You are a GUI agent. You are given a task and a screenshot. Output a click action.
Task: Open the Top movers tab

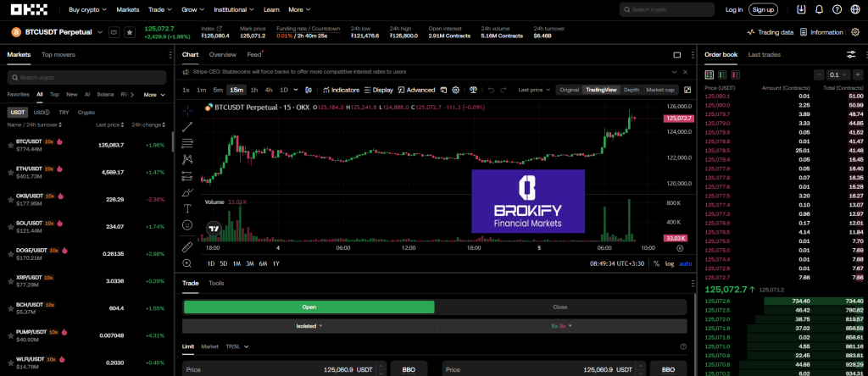58,54
